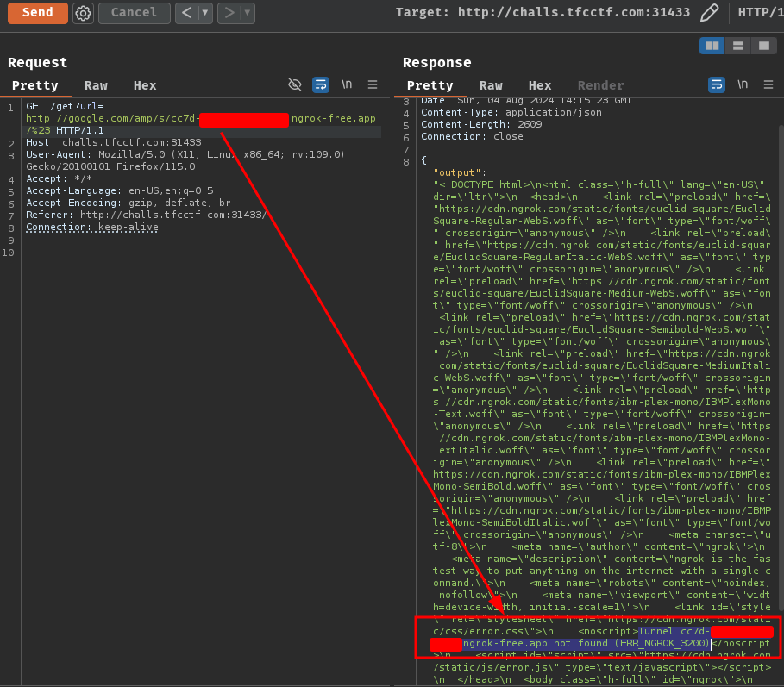Toggle word wrap icon in Request panel

tap(321, 85)
